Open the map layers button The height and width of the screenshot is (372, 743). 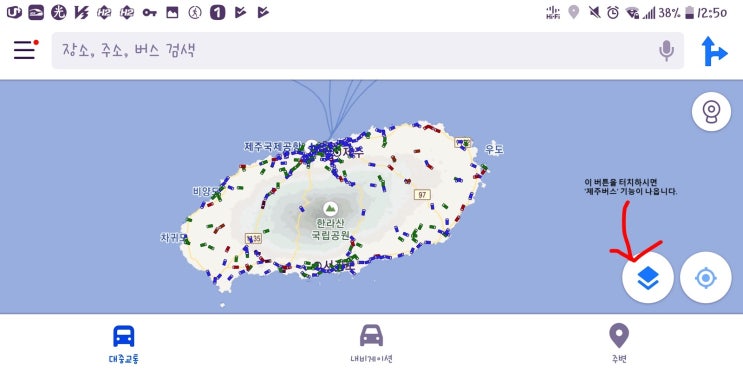648,278
